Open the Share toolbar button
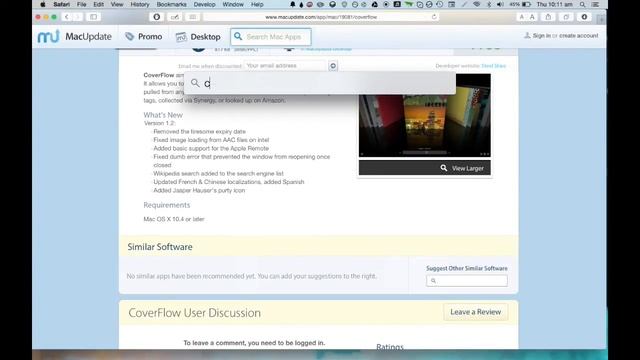 (x=548, y=17)
